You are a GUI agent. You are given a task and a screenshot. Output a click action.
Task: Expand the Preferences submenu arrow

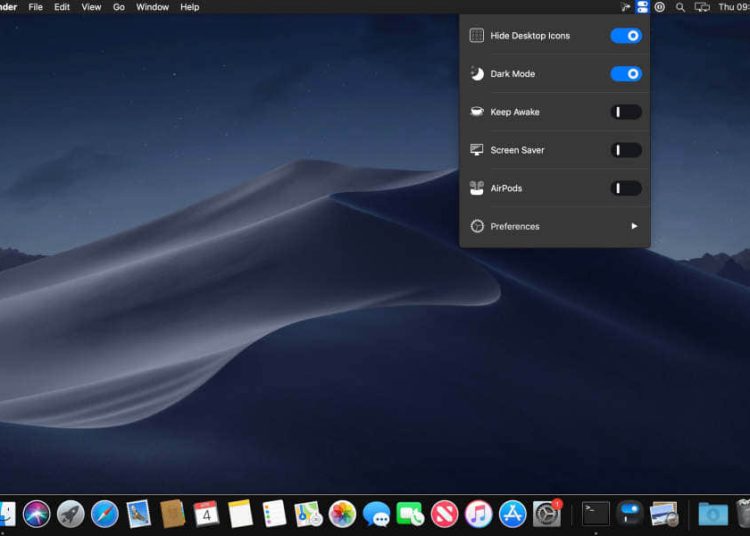click(634, 226)
